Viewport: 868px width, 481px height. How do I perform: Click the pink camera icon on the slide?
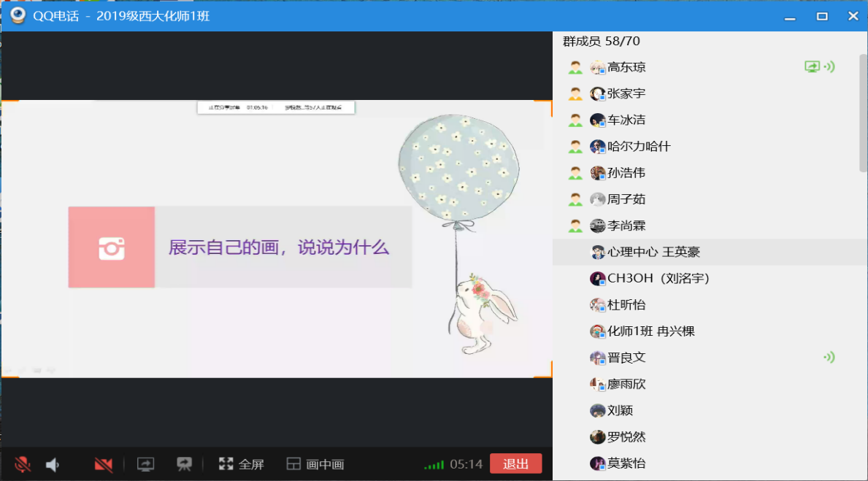pos(112,247)
